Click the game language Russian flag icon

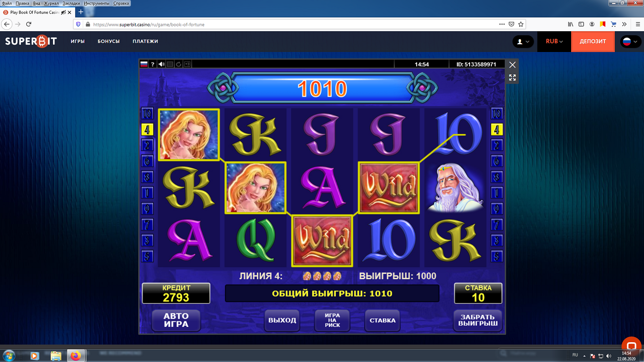click(x=144, y=64)
